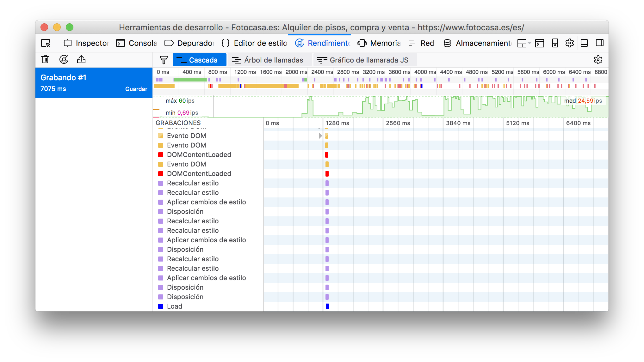Start a new performance recording icon

click(64, 59)
